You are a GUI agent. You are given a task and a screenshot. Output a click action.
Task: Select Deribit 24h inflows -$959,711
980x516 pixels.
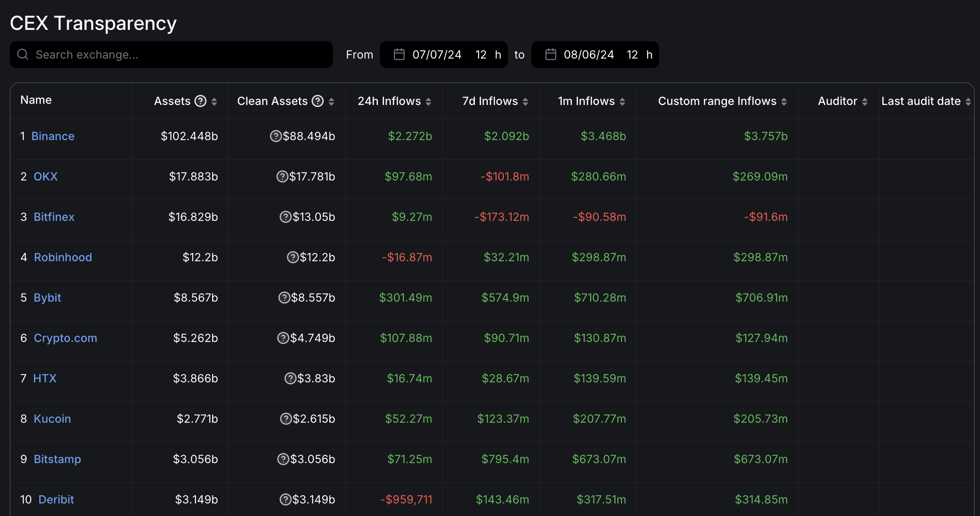[406, 499]
